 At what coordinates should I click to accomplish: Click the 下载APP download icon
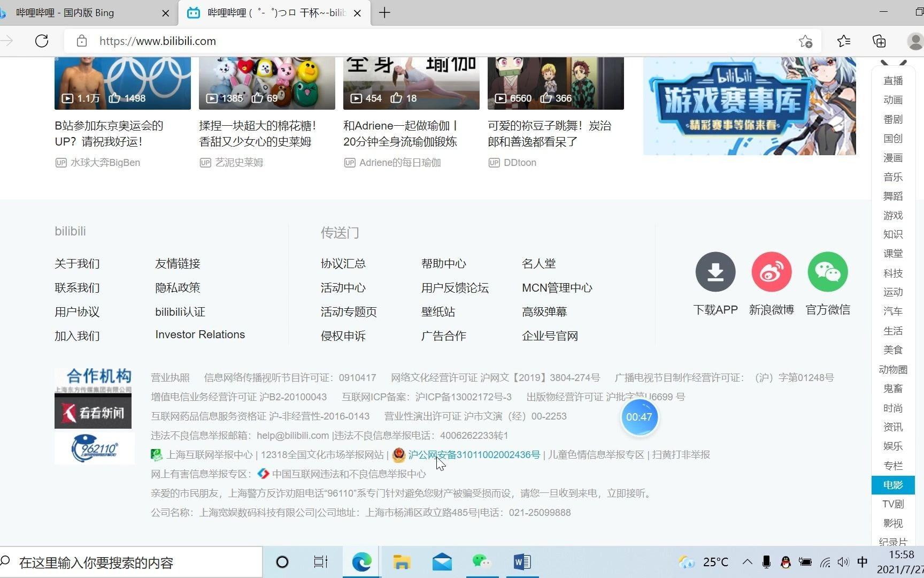coord(715,272)
